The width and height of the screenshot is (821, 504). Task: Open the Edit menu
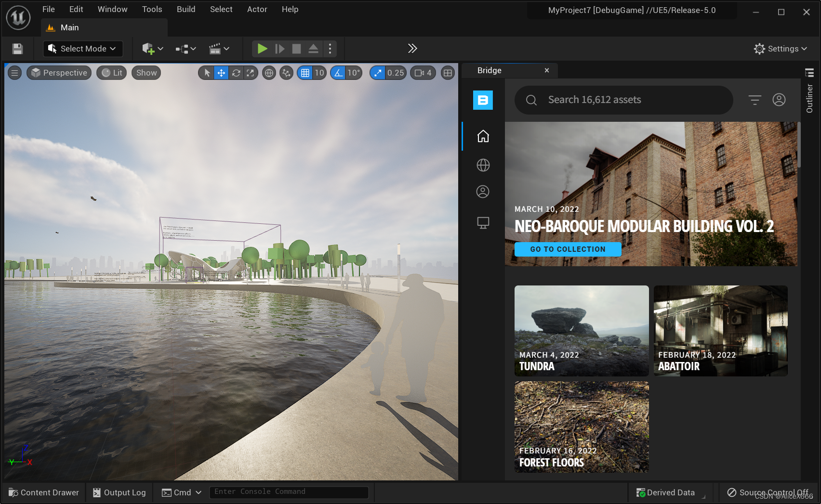click(76, 9)
